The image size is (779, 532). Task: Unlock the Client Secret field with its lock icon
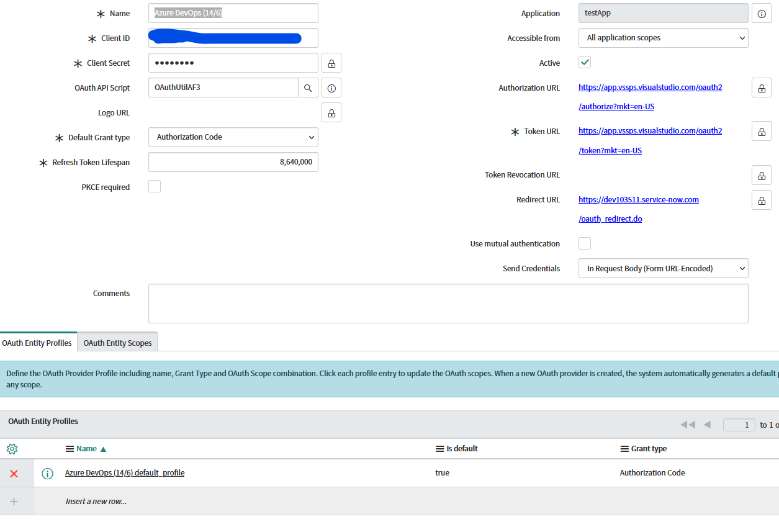pyautogui.click(x=331, y=63)
